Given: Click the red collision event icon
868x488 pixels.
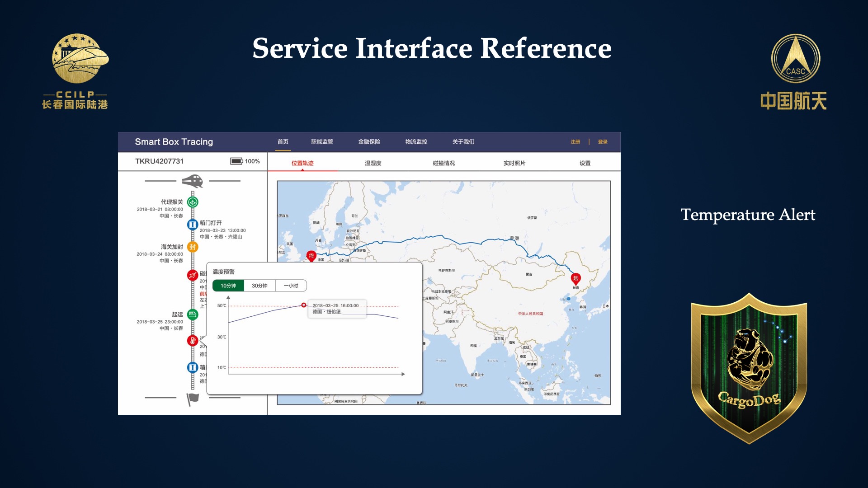Looking at the screenshot, I should click(193, 275).
